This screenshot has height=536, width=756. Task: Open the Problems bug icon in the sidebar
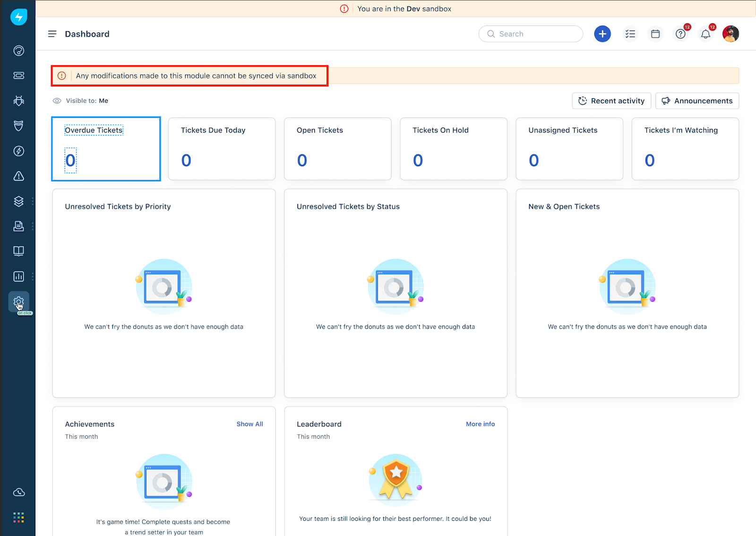point(19,101)
